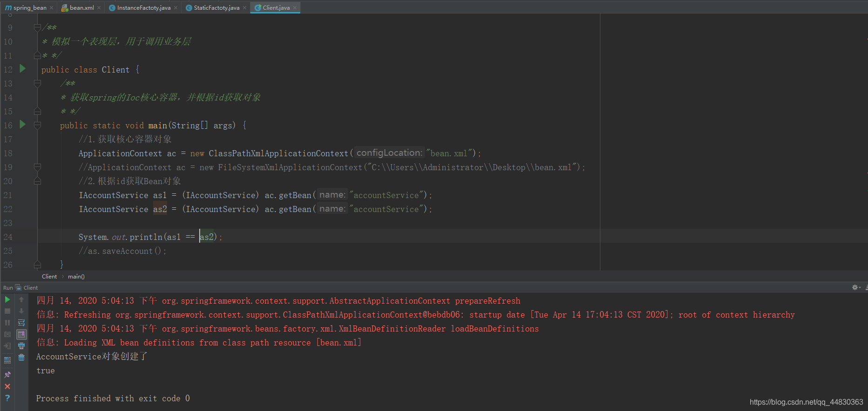This screenshot has height=411, width=868.
Task: Click line number 24 in gutter
Action: click(8, 237)
